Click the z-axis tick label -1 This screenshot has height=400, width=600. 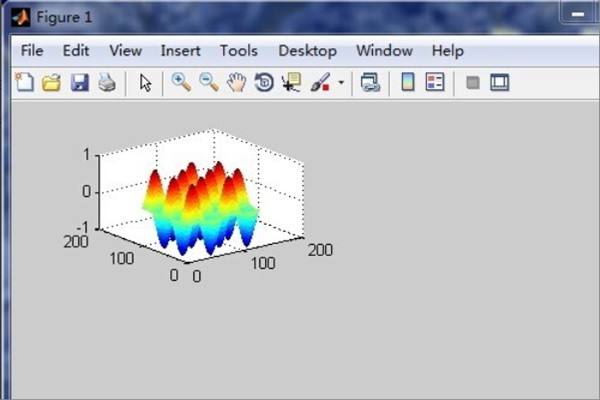[x=82, y=228]
